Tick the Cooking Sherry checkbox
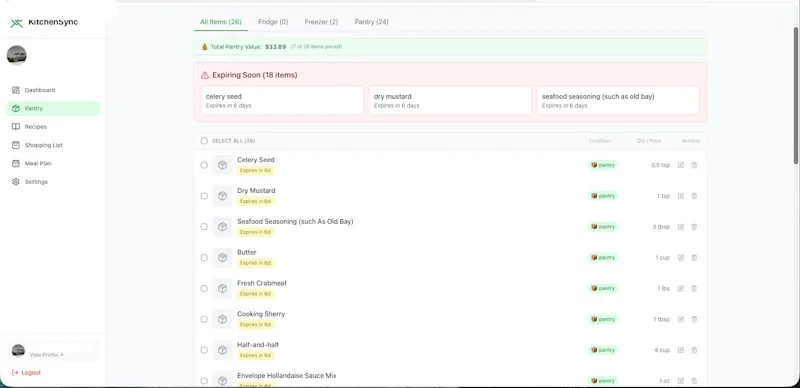The image size is (800, 388). (x=204, y=319)
